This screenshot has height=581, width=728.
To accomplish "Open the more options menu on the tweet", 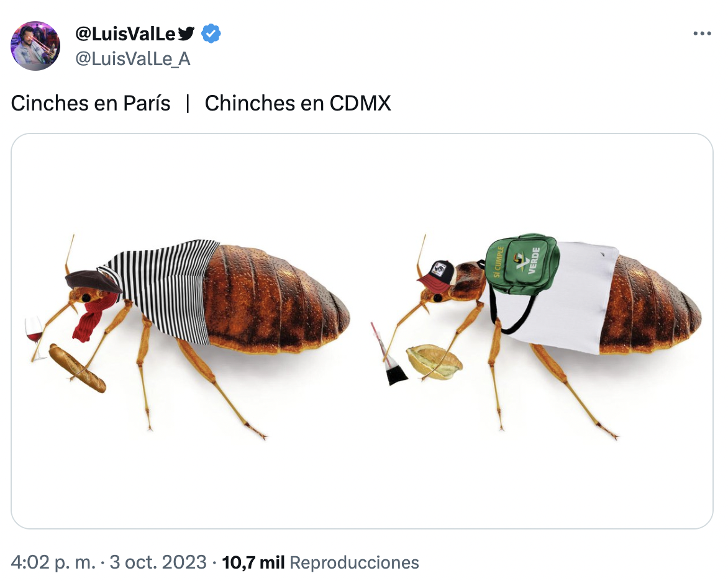I will point(703,33).
